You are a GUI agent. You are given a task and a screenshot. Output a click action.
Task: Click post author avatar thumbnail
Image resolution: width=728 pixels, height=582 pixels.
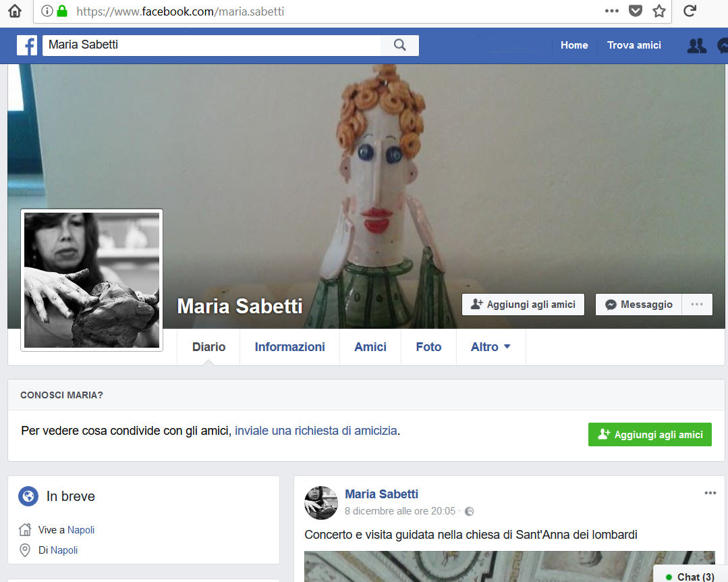pyautogui.click(x=321, y=502)
